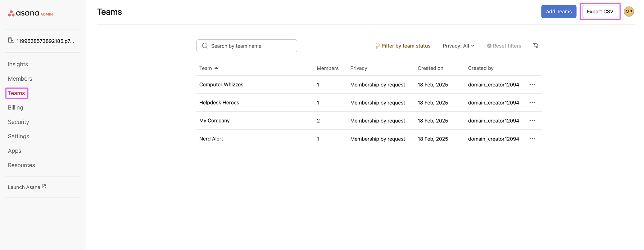644x250 pixels.
Task: Navigate to Security settings
Action: pyautogui.click(x=18, y=122)
